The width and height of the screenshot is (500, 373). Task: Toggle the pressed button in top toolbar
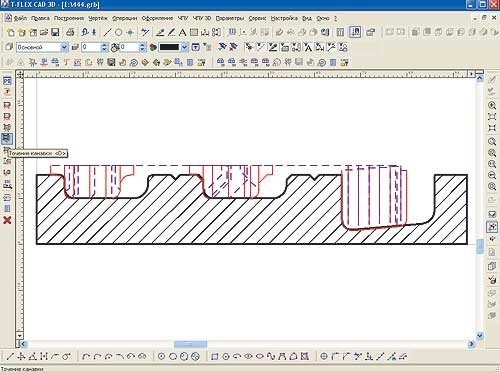355,32
